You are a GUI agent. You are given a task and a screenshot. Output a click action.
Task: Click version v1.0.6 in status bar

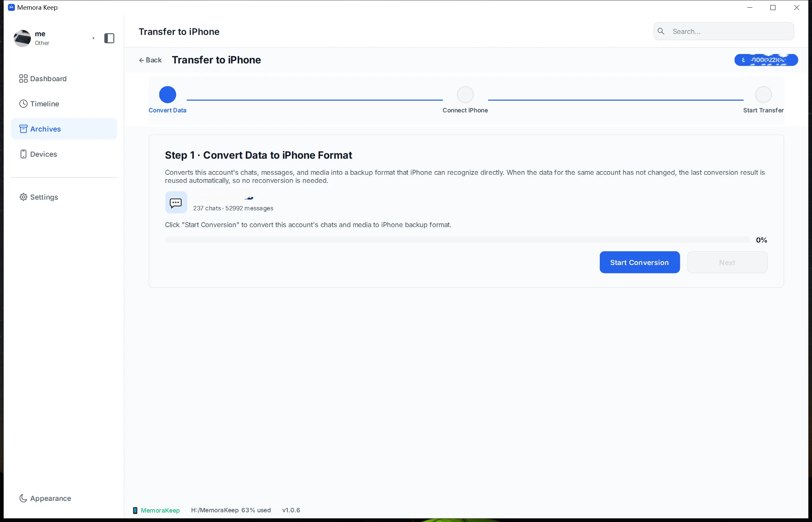click(291, 510)
